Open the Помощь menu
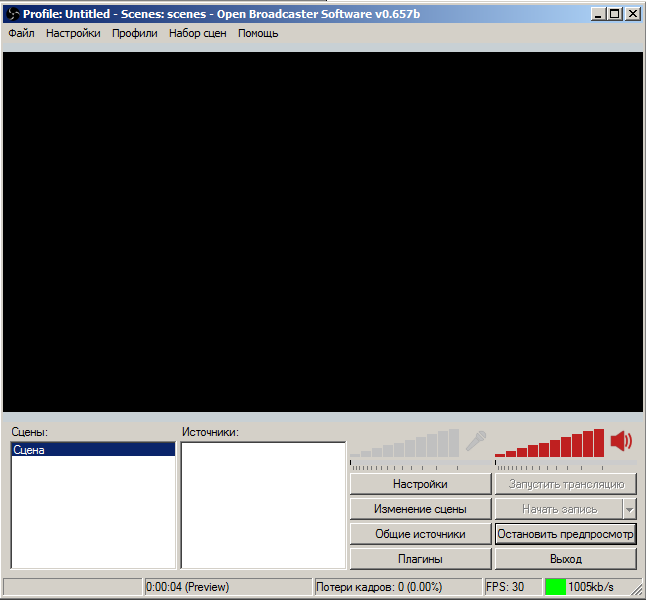646x600 pixels. coord(258,33)
